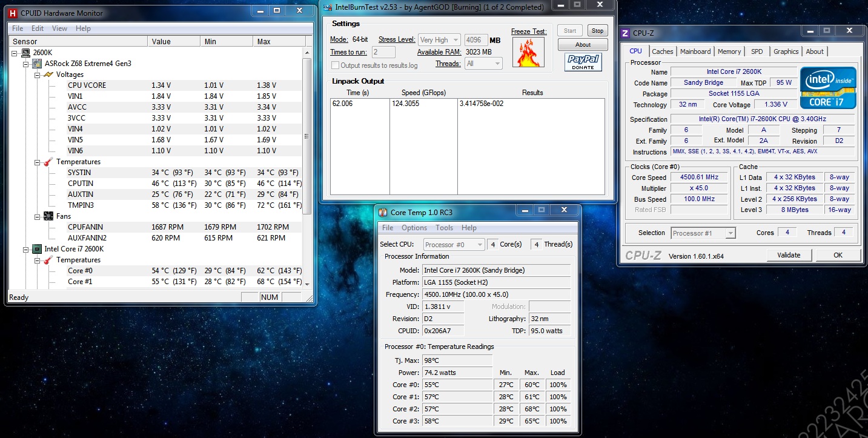
Task: Click the mainboard Temperatures thermometer icon
Action: pos(48,162)
